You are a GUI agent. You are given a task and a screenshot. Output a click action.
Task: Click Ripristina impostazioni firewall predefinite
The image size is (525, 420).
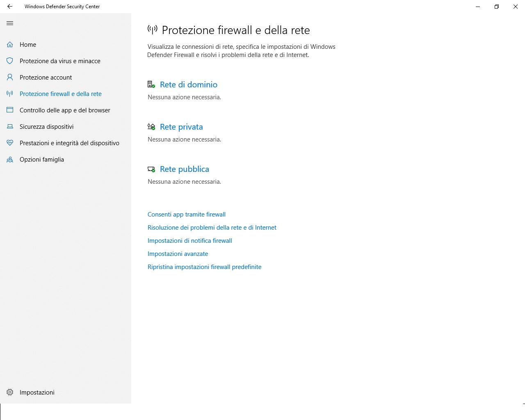(204, 267)
